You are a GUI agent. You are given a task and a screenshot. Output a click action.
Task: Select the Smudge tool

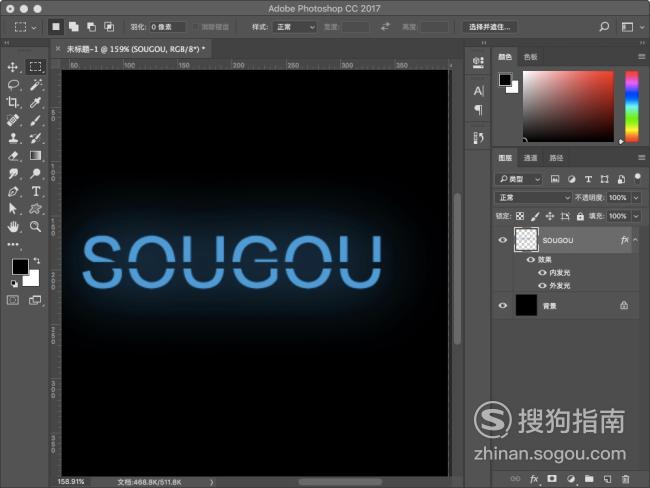13,174
